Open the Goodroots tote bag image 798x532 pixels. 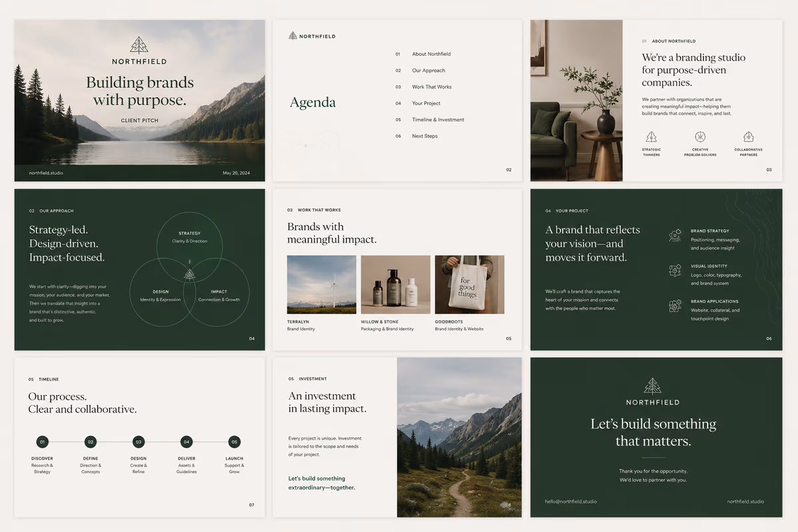click(x=469, y=285)
